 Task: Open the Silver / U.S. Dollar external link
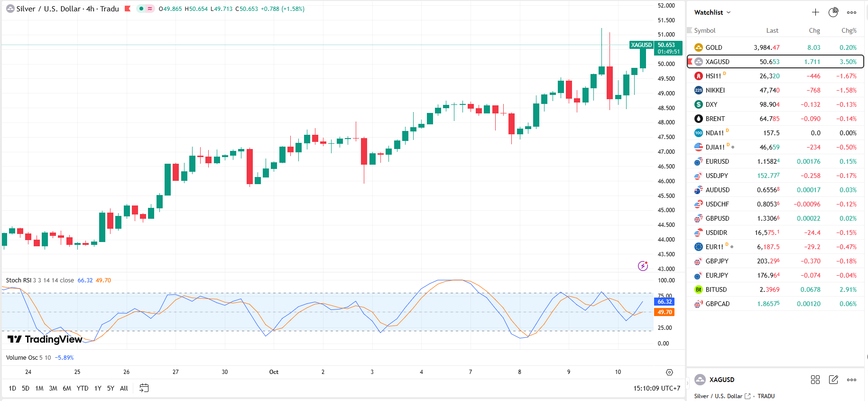tap(748, 396)
